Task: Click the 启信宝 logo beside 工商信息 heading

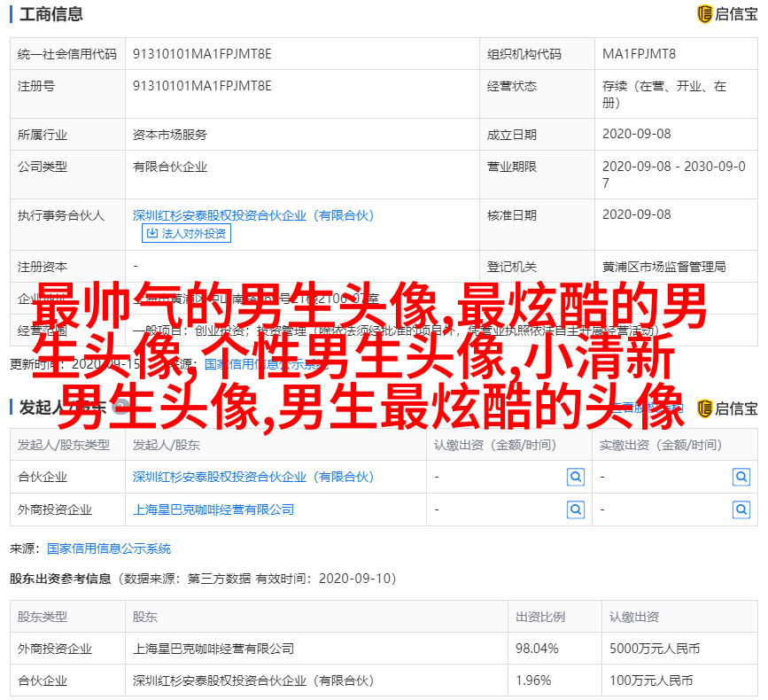Action: click(727, 13)
